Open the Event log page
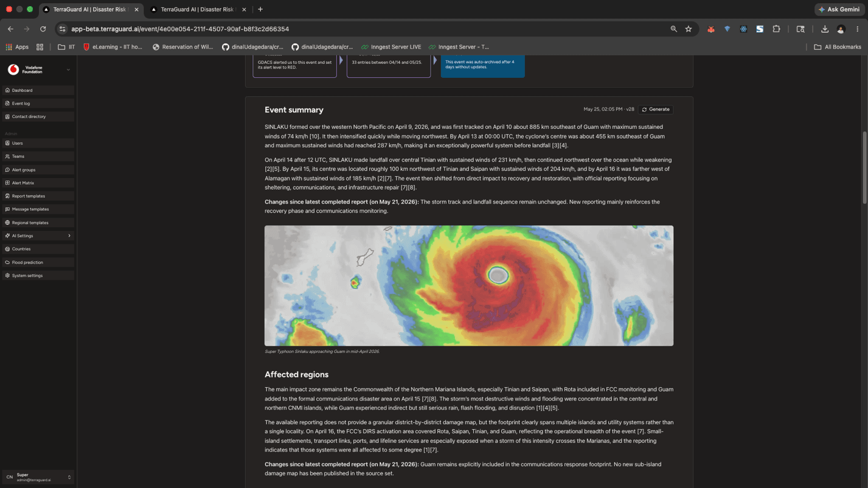868x488 pixels. (38, 103)
